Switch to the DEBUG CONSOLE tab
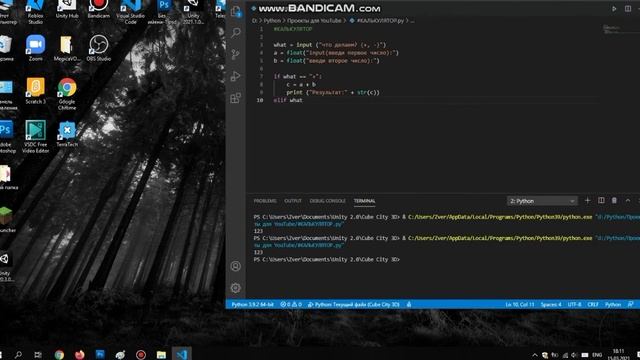 (327, 201)
